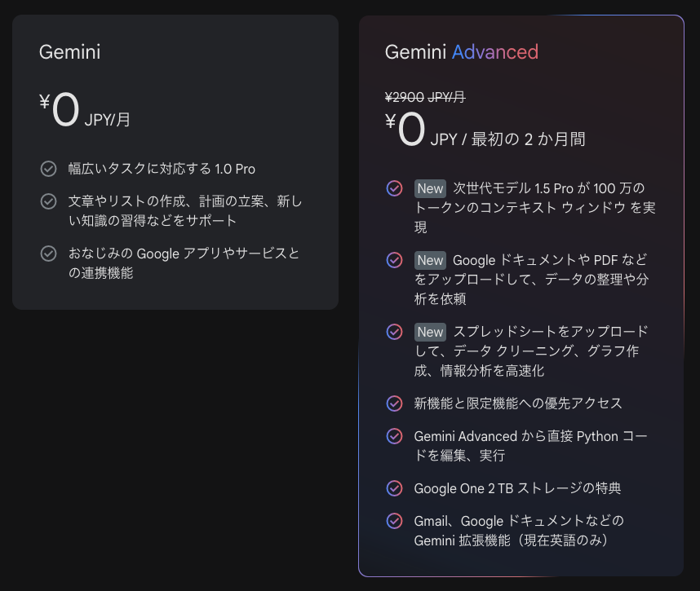This screenshot has width=700, height=591.
Task: Click the New badge on 1.5 Pro item
Action: coord(430,188)
